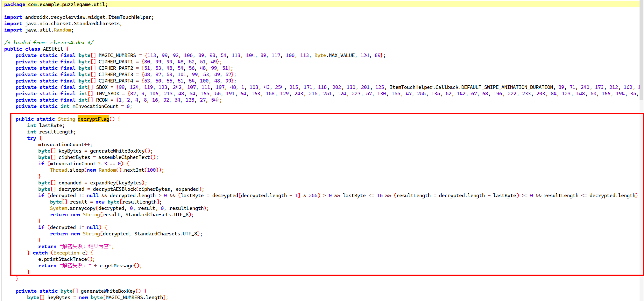Click the Random class in java.util import
This screenshot has width=644, height=301.
pyautogui.click(x=62, y=30)
